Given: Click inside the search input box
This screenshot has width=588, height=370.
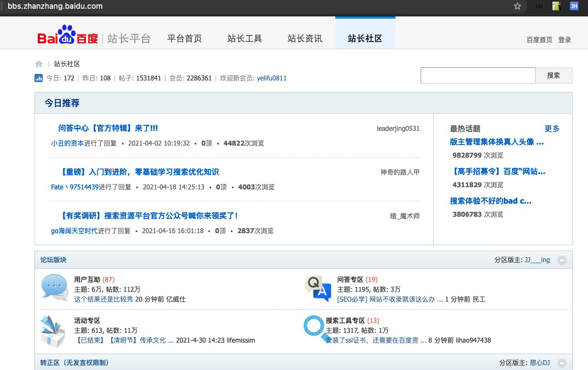Looking at the screenshot, I should tap(478, 75).
